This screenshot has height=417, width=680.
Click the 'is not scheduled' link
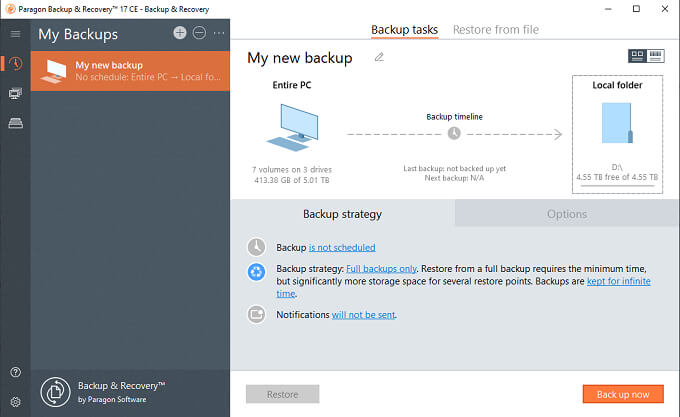[x=342, y=247]
